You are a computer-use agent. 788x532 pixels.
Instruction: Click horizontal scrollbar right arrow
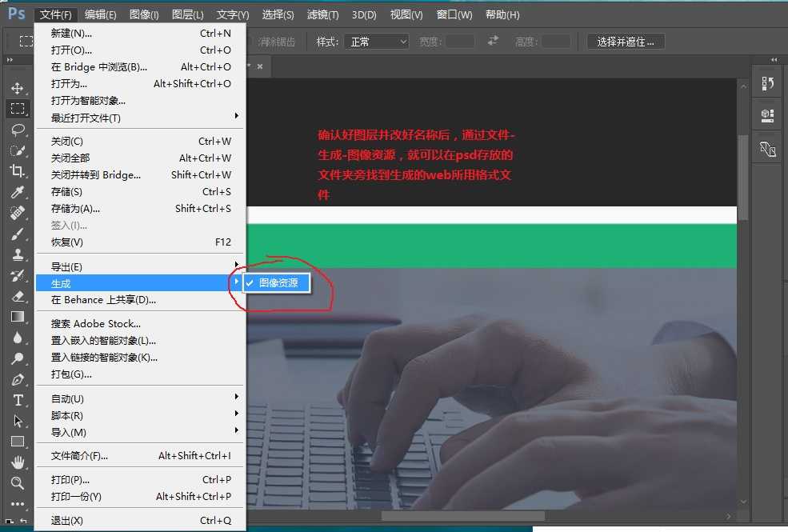point(728,517)
